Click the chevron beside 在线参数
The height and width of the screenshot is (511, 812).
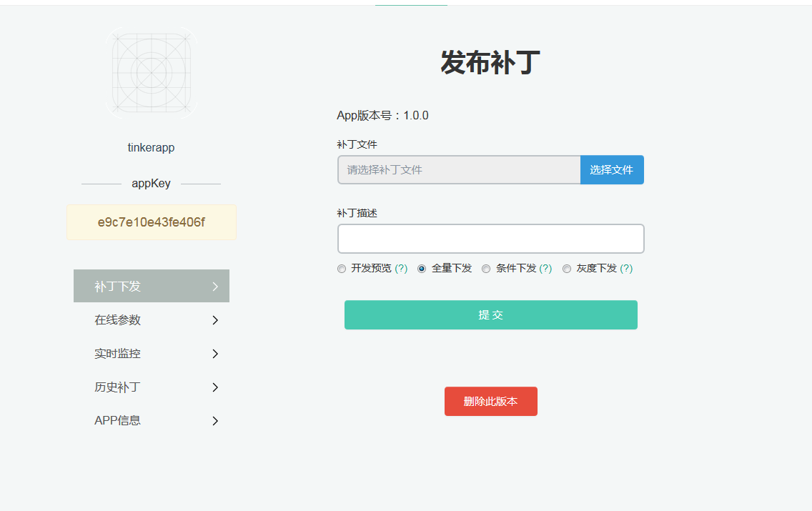(214, 320)
